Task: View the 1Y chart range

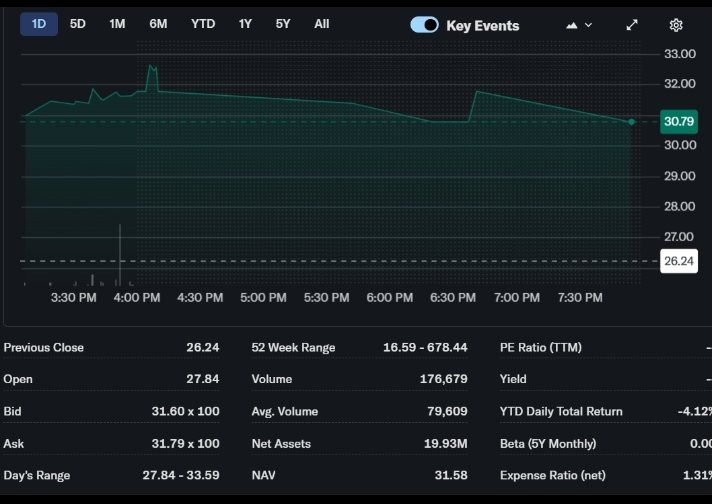Action: click(x=245, y=23)
